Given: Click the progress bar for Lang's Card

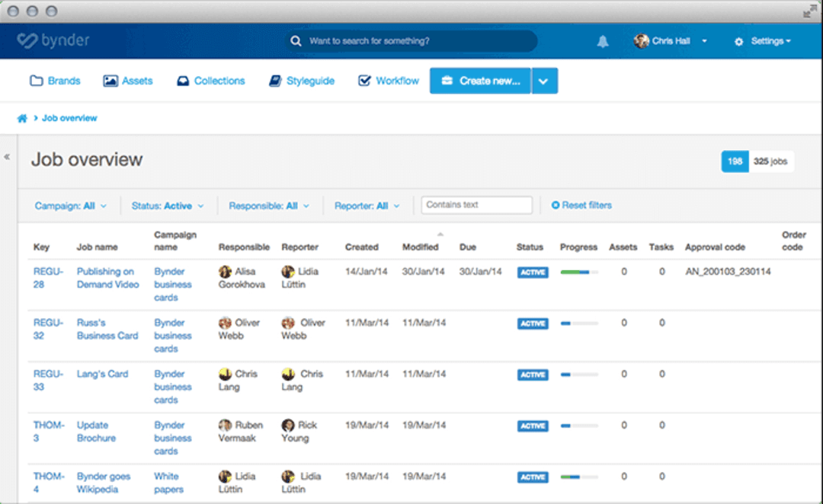Looking at the screenshot, I should pos(578,375).
